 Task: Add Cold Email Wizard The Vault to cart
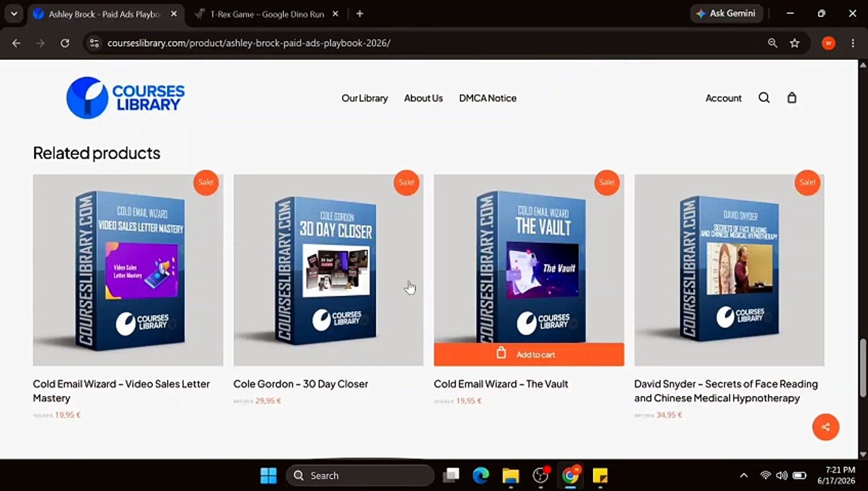click(x=529, y=354)
